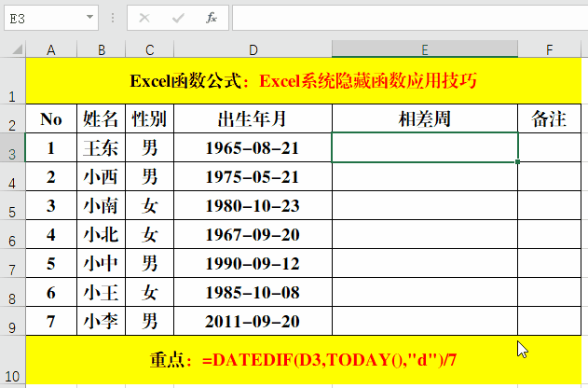
Task: Click the date cell '1965-08-21'
Action: point(253,147)
